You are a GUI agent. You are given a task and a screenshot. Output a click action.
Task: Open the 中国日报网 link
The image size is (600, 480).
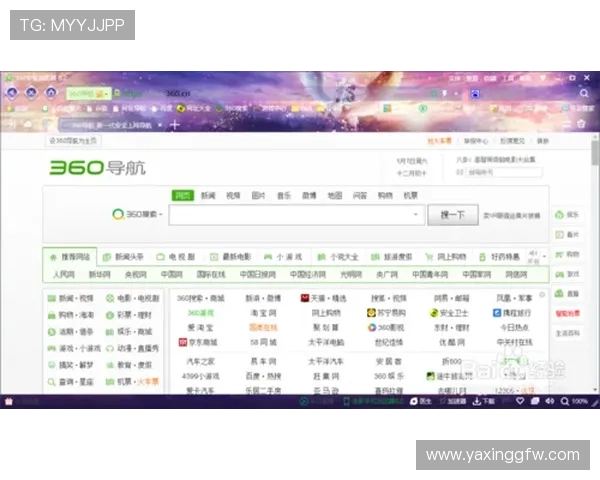258,274
